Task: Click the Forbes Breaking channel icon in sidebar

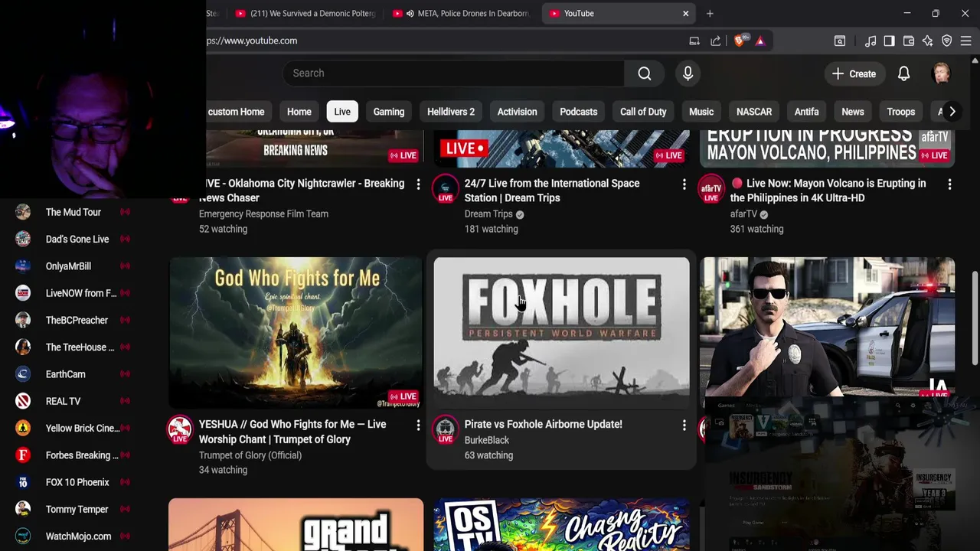Action: click(x=23, y=455)
